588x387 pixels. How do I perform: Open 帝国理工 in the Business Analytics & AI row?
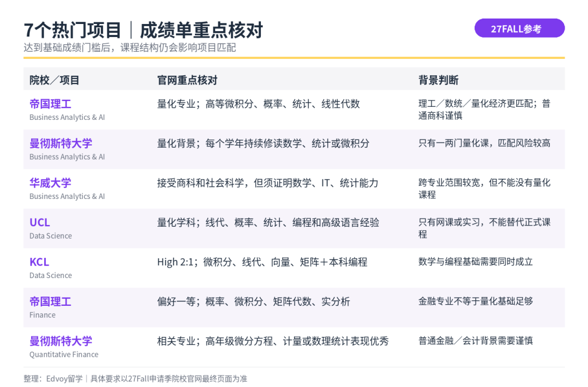[50, 104]
